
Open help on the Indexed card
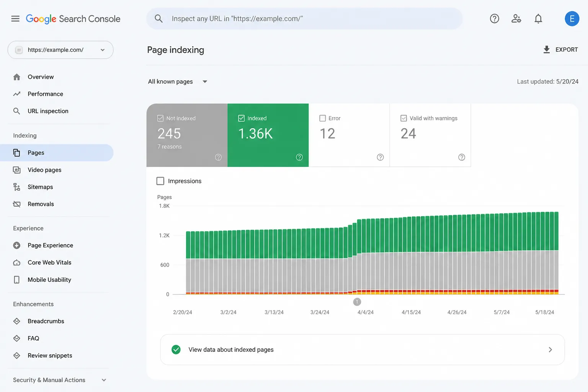[299, 157]
